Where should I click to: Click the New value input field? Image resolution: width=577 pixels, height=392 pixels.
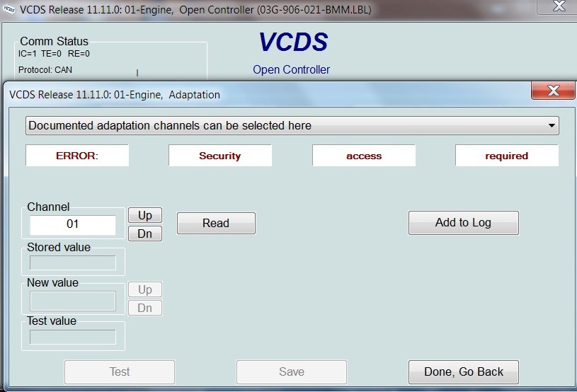click(72, 301)
